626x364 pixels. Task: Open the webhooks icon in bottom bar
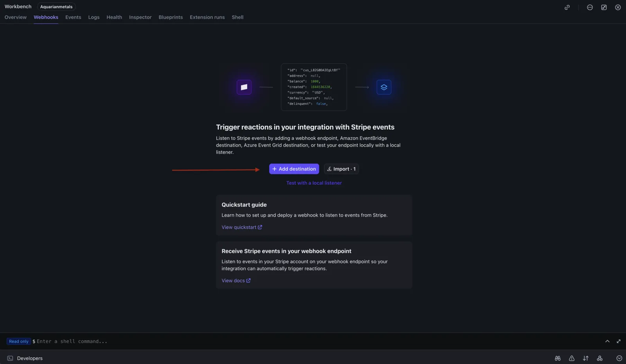600,358
